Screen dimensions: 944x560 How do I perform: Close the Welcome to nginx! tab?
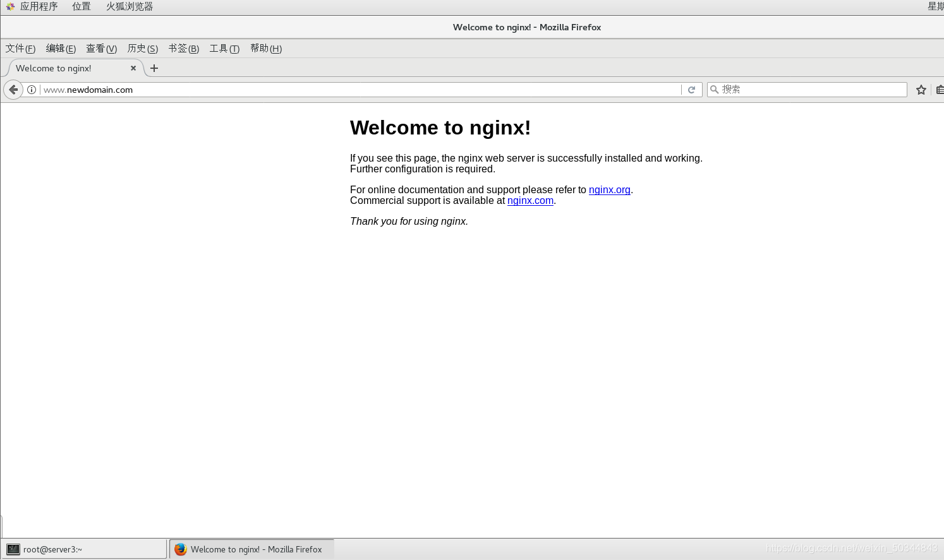pyautogui.click(x=133, y=68)
